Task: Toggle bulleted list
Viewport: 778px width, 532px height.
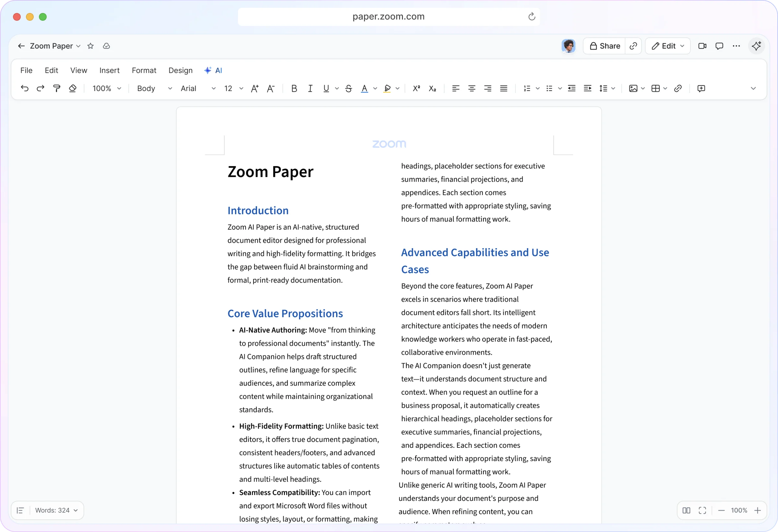Action: pos(549,88)
